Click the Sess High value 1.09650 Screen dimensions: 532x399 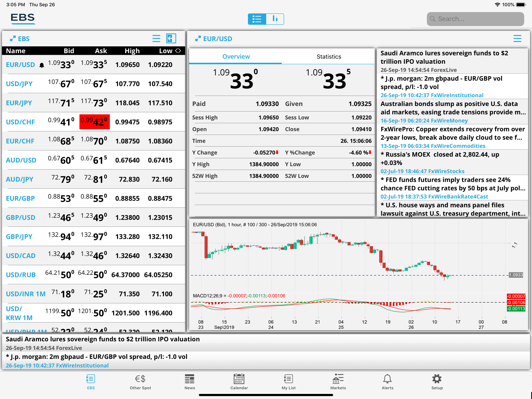tap(269, 117)
